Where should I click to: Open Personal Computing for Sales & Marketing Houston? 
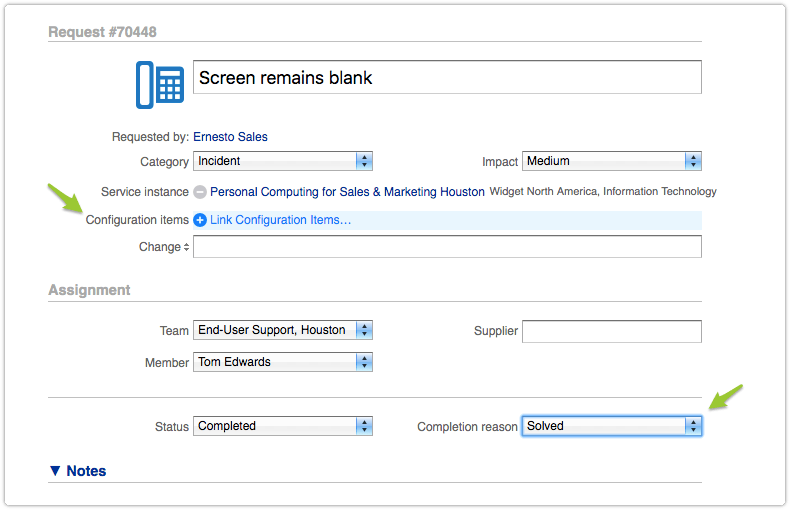[x=347, y=192]
